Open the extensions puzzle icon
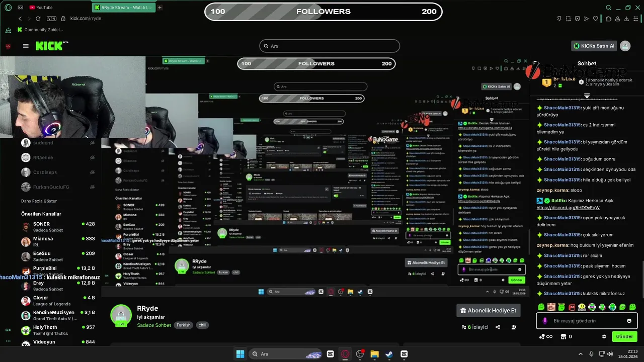The height and width of the screenshot is (362, 644). coord(608,19)
